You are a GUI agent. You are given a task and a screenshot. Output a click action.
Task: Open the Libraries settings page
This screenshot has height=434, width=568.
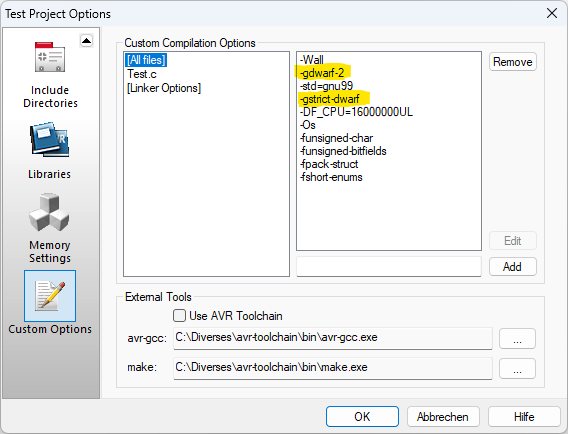(x=50, y=150)
